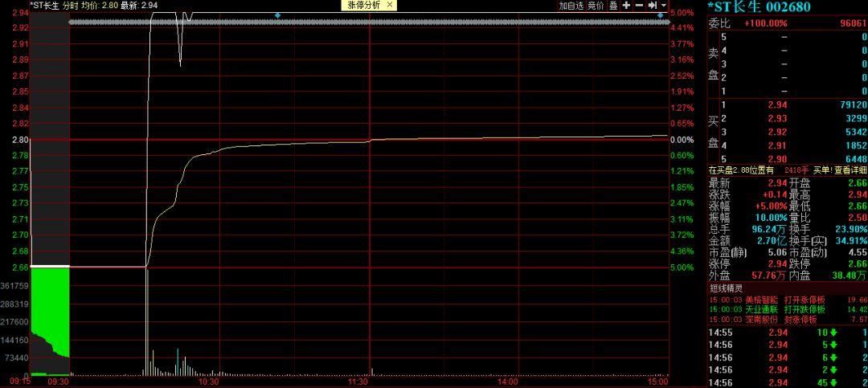Screen dimensions: 868x388
Task: Click the plus icon to add days
Action: click(x=626, y=5)
